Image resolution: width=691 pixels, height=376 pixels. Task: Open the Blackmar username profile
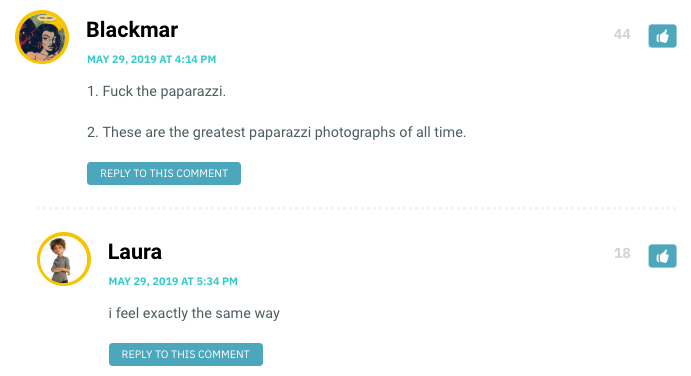[x=132, y=30]
